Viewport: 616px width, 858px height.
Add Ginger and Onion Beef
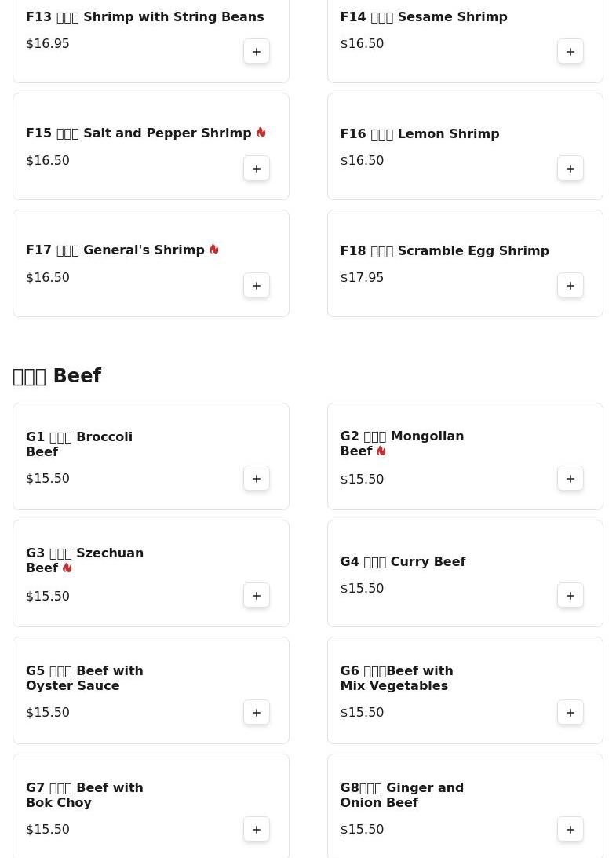pyautogui.click(x=570, y=830)
